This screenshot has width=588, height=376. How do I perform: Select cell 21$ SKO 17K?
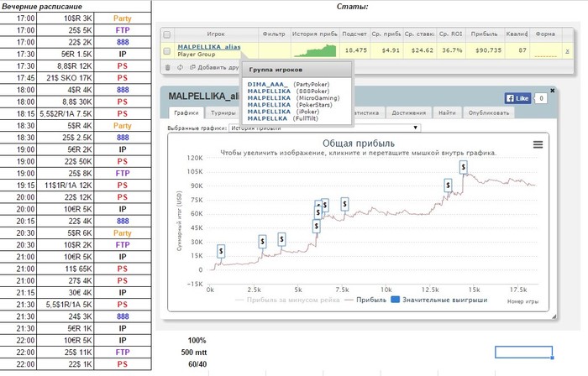click(66, 78)
